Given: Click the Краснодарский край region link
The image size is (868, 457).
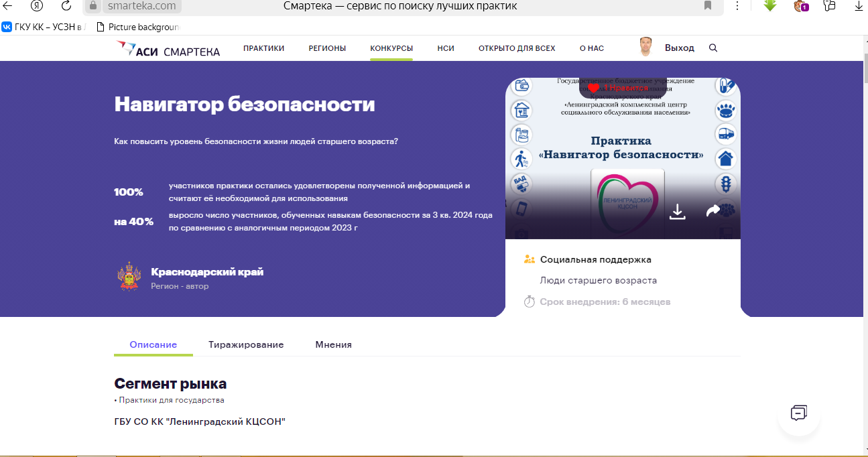Looking at the screenshot, I should coord(207,272).
